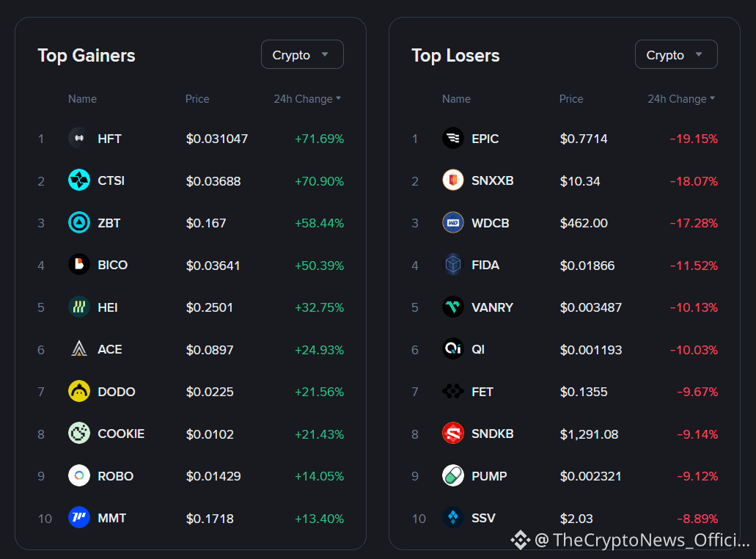
Task: Click the COOKIE coin name
Action: pyautogui.click(x=121, y=434)
